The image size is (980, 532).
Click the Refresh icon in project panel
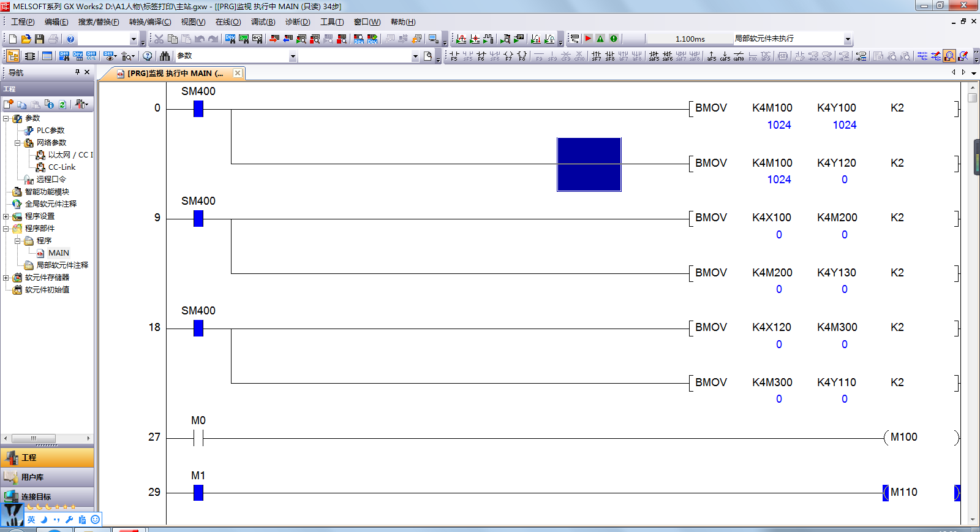coord(62,104)
